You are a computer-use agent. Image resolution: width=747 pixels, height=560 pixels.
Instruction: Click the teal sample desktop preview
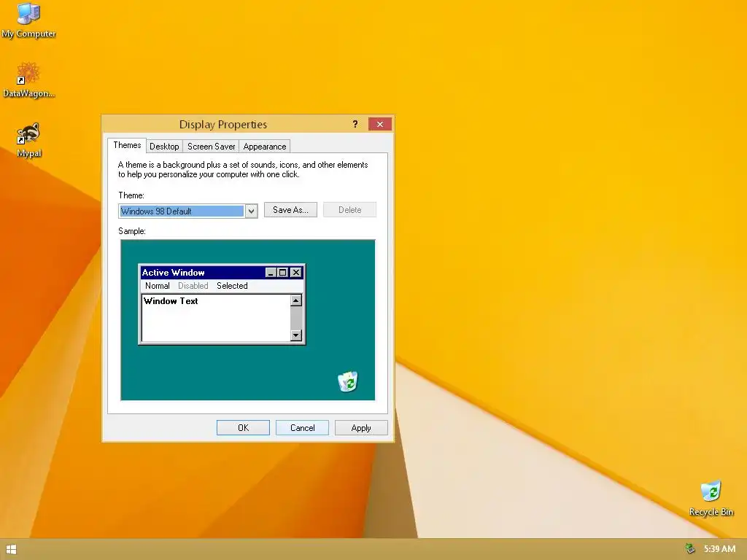248,320
